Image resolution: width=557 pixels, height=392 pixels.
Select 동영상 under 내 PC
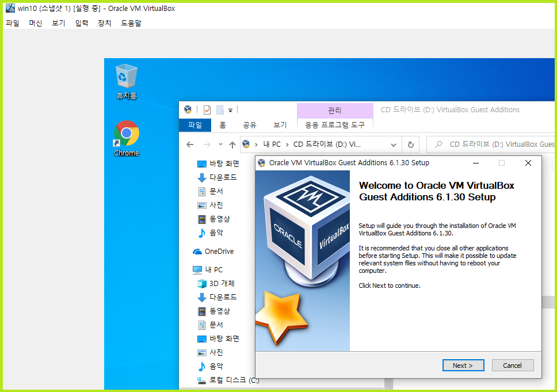click(x=214, y=311)
